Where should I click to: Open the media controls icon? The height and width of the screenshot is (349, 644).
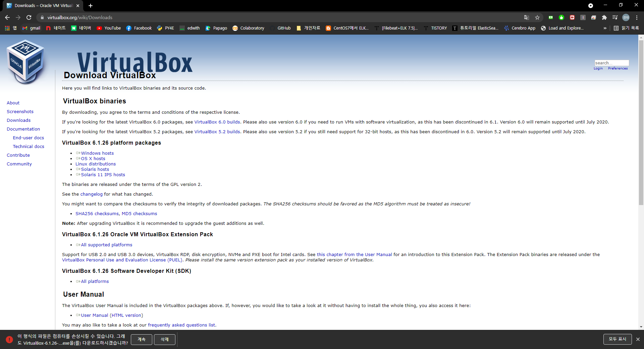pyautogui.click(x=615, y=17)
